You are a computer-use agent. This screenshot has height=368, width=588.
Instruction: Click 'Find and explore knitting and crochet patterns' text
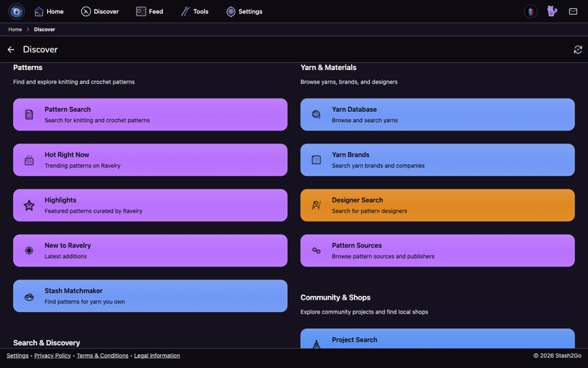tap(74, 82)
